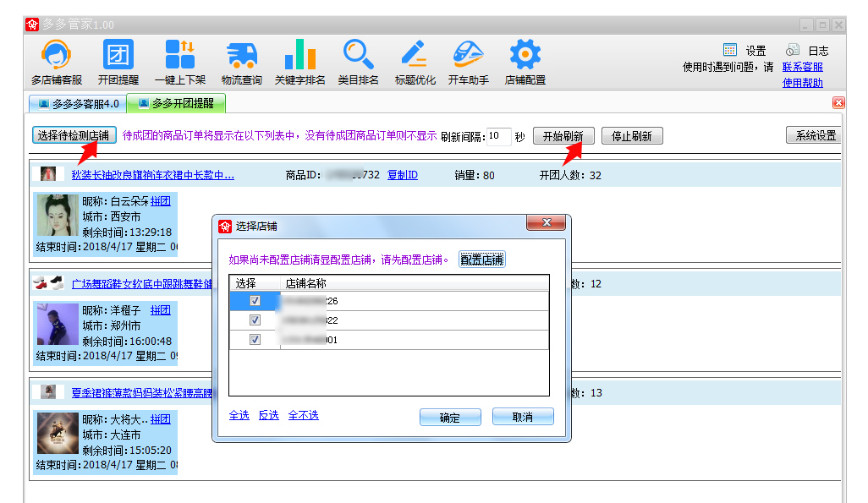Close the tab with the red X icon
Image resolution: width=868 pixels, height=503 pixels.
tap(838, 102)
